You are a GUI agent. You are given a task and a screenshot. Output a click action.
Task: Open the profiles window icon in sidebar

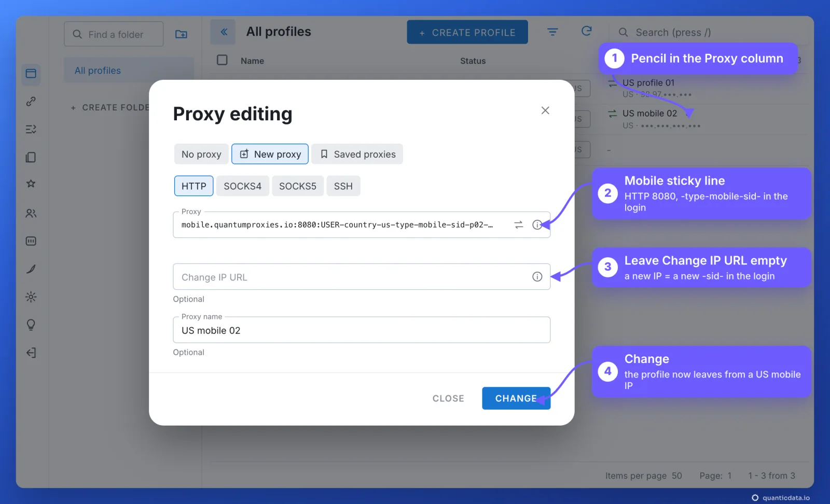pos(31,74)
